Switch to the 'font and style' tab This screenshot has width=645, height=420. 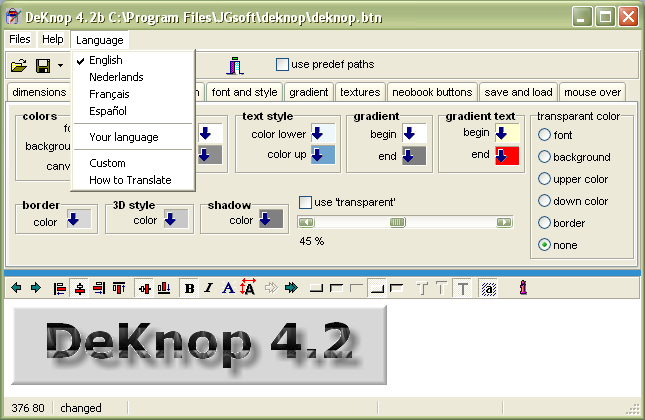(x=244, y=92)
